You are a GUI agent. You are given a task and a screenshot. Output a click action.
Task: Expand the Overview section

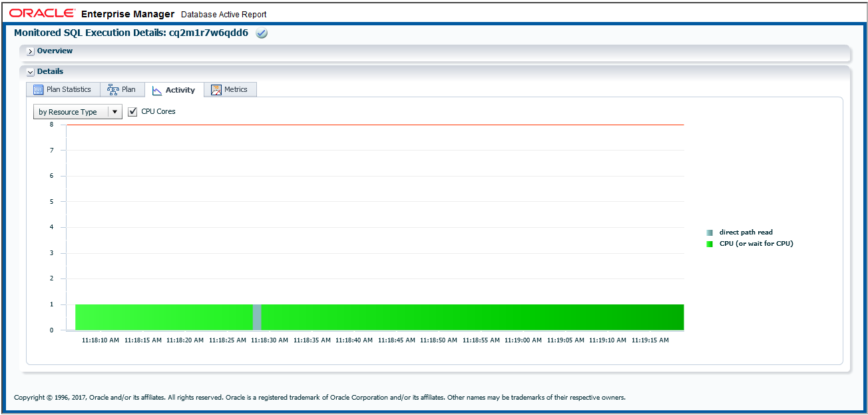click(31, 51)
